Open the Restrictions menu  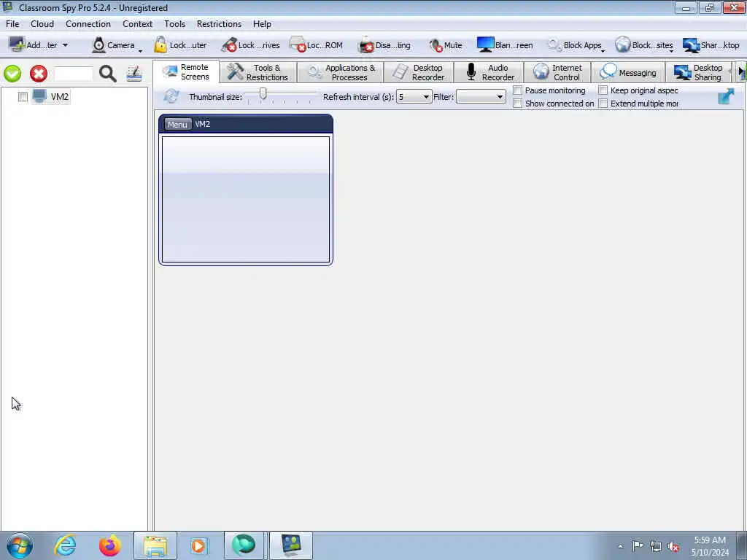(219, 24)
